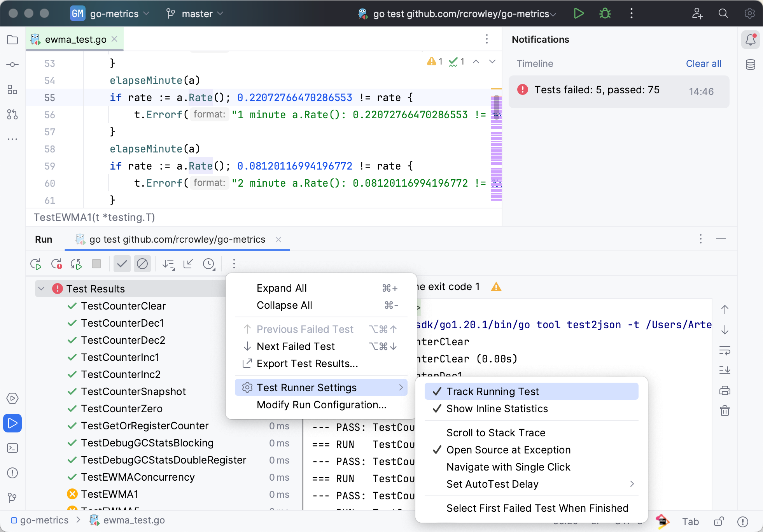This screenshot has width=763, height=532.
Task: Collapse Test Results tree node
Action: (42, 289)
